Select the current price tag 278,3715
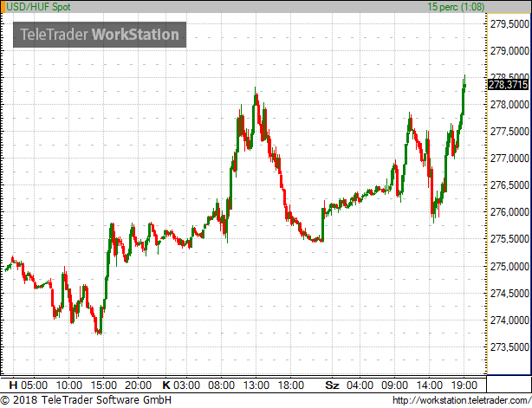This screenshot has height=408, width=532. click(x=508, y=84)
